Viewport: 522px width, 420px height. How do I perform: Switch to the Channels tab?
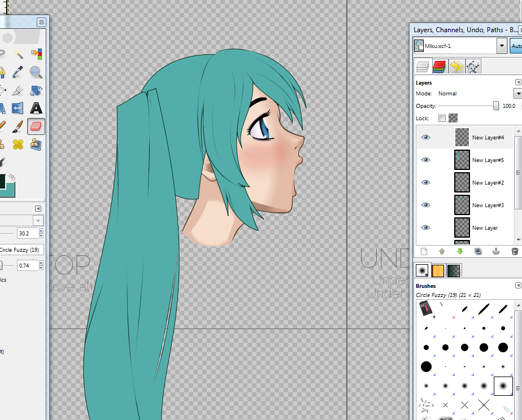440,67
